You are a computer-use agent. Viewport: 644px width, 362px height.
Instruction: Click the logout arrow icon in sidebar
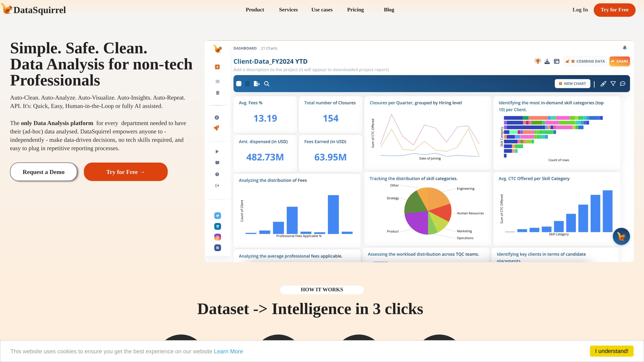[217, 185]
